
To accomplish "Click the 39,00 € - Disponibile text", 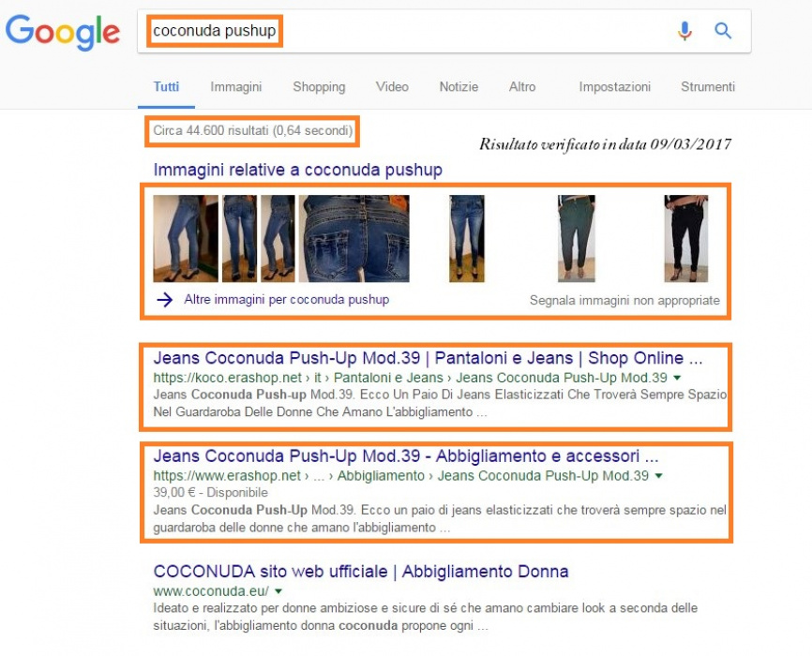I will [x=210, y=492].
